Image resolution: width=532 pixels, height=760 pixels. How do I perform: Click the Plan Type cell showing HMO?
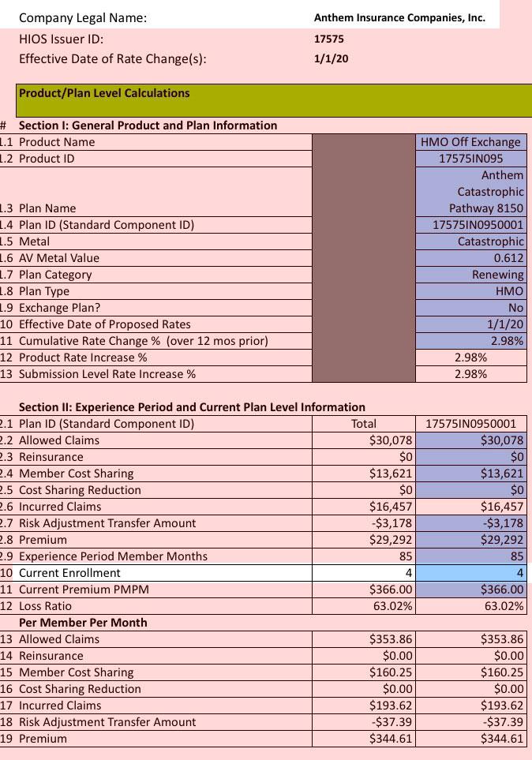point(470,291)
